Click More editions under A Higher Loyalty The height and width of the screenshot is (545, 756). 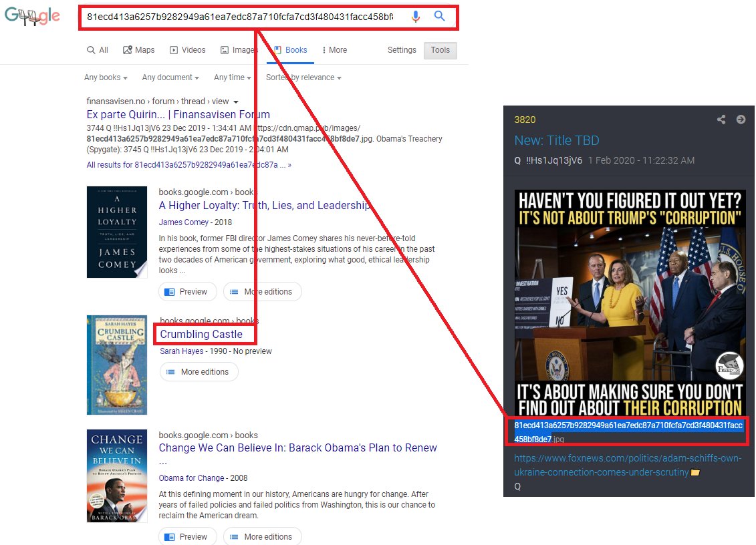(x=262, y=291)
